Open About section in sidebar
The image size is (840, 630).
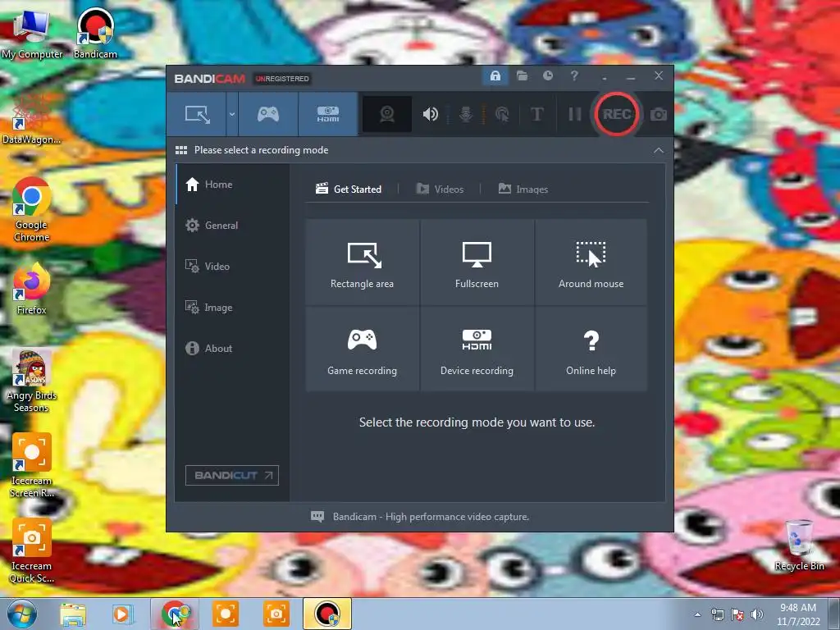coord(232,348)
